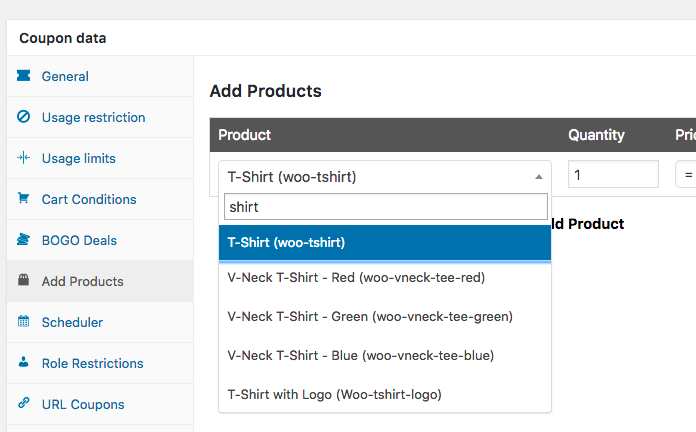Collapse the product select dropdown arrow
696x432 pixels.
tap(539, 176)
